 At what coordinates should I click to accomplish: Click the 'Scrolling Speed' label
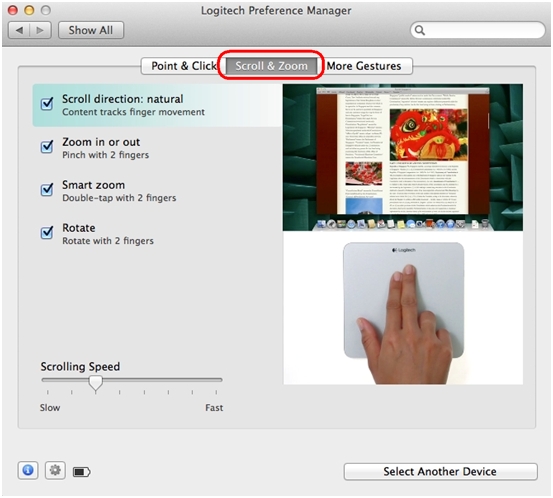(x=80, y=367)
